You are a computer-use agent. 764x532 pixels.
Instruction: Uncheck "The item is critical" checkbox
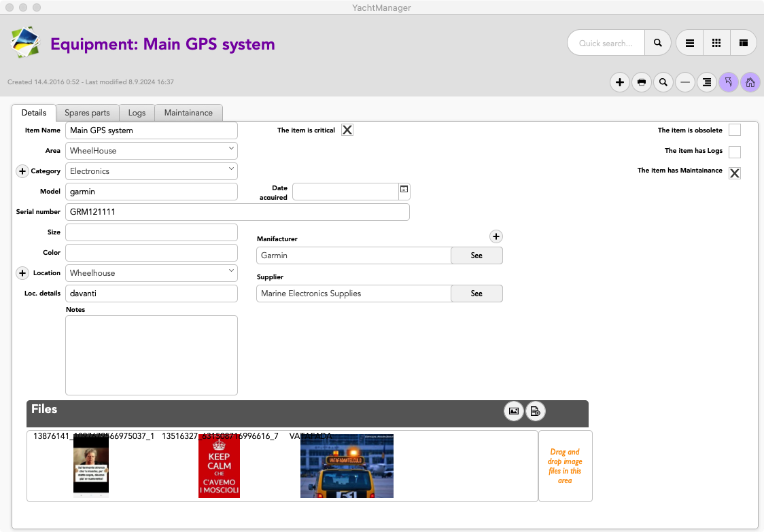[347, 130]
